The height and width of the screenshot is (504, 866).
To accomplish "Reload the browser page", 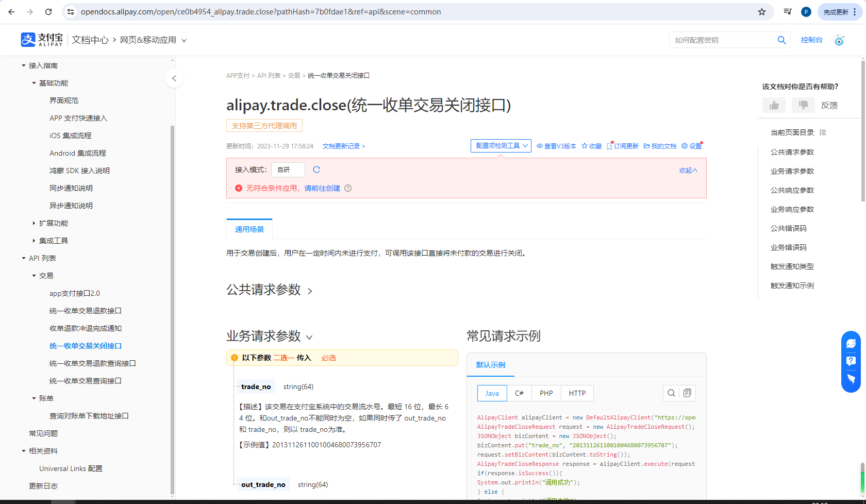I will click(48, 12).
